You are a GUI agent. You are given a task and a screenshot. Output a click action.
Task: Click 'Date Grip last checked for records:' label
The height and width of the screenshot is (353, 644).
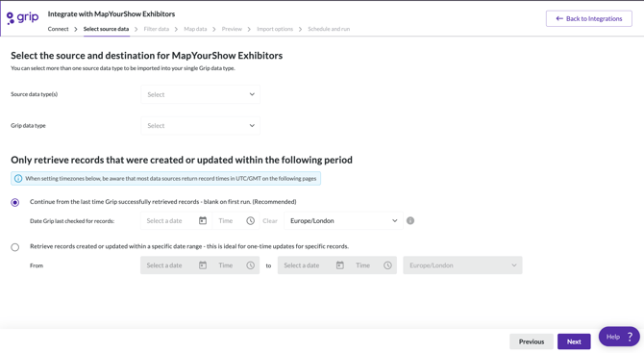pyautogui.click(x=72, y=221)
